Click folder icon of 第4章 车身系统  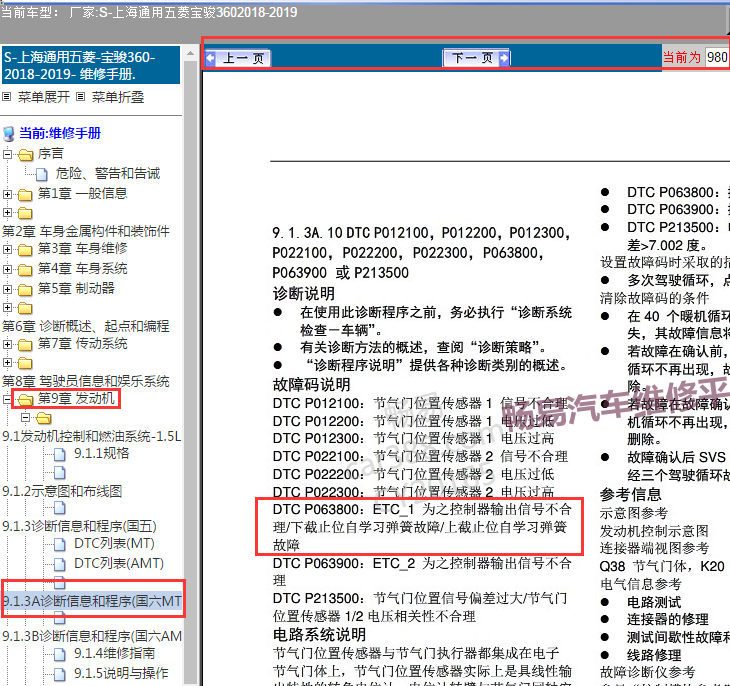(x=26, y=270)
